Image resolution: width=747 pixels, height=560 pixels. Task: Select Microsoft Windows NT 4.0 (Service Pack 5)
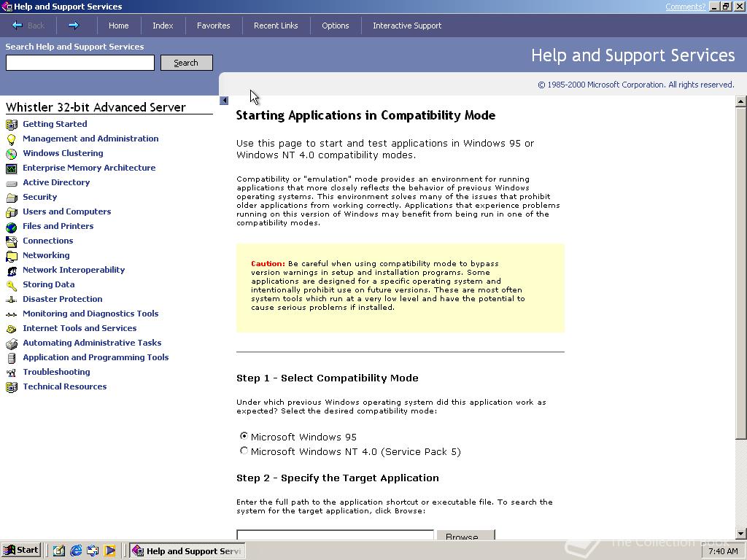pyautogui.click(x=244, y=451)
